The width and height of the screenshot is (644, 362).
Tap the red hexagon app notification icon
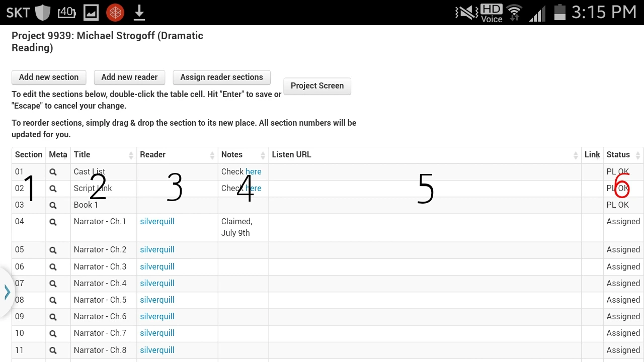pos(115,12)
